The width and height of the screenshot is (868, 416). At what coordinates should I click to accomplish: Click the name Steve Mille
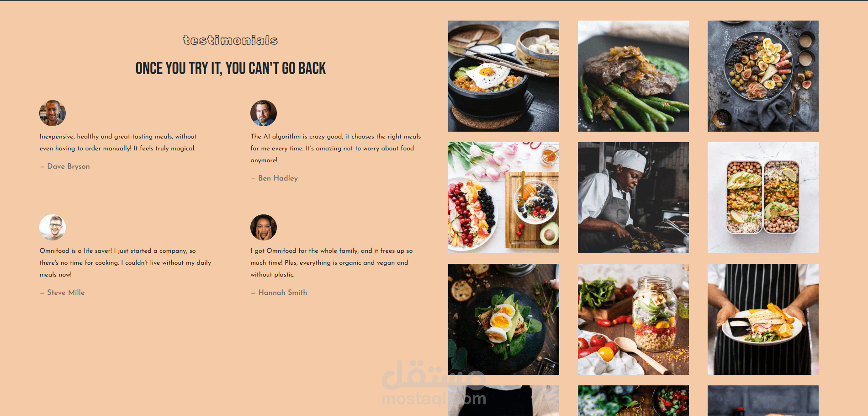[66, 293]
